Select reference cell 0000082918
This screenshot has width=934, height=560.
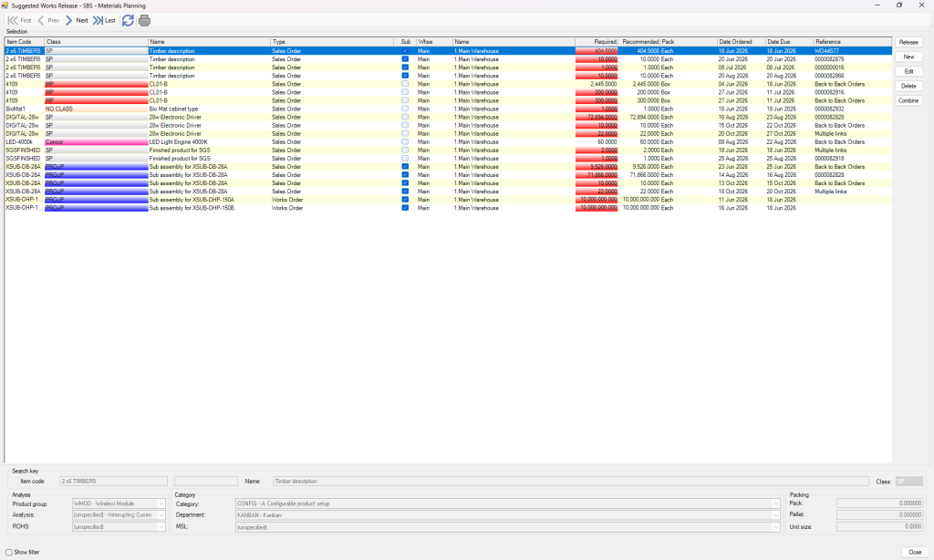[x=853, y=159]
